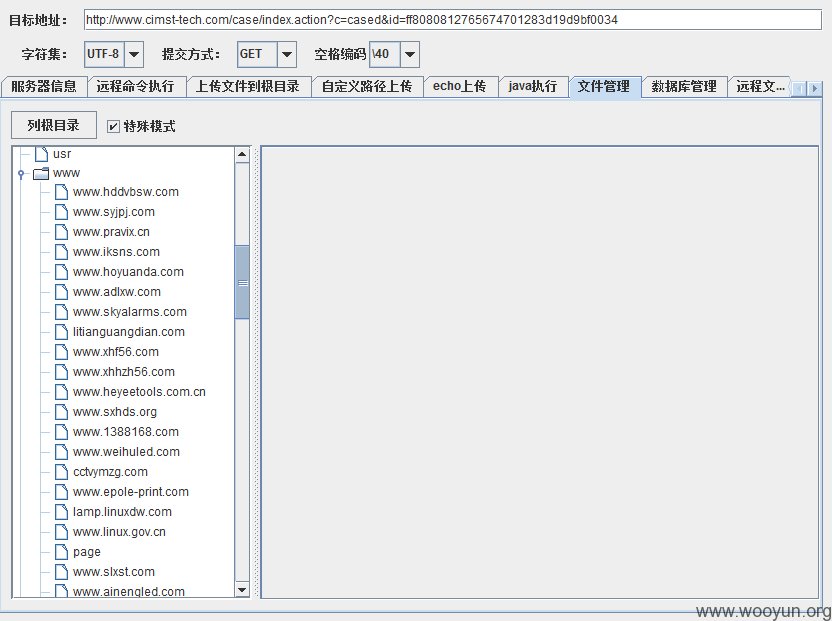Select the java执行 tab

point(533,87)
